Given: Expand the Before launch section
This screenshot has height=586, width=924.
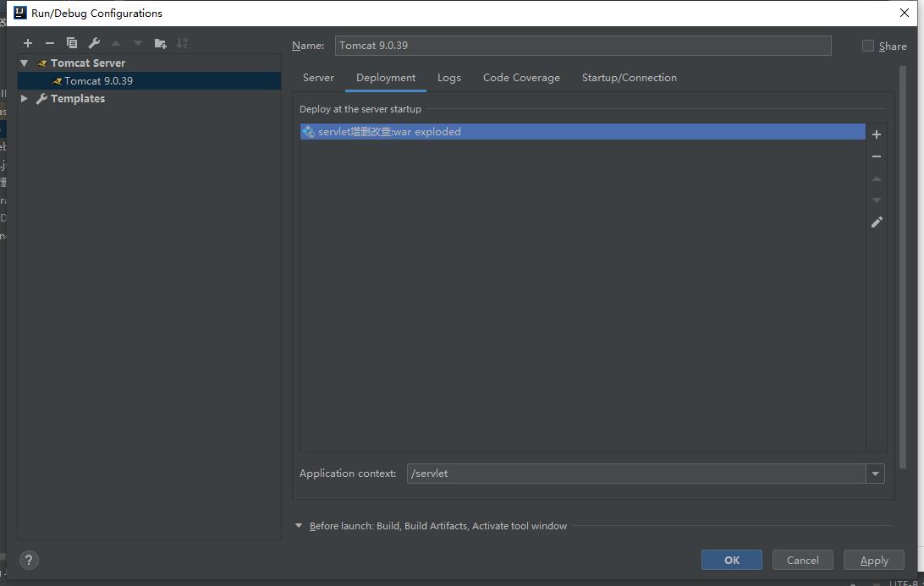Looking at the screenshot, I should point(299,526).
